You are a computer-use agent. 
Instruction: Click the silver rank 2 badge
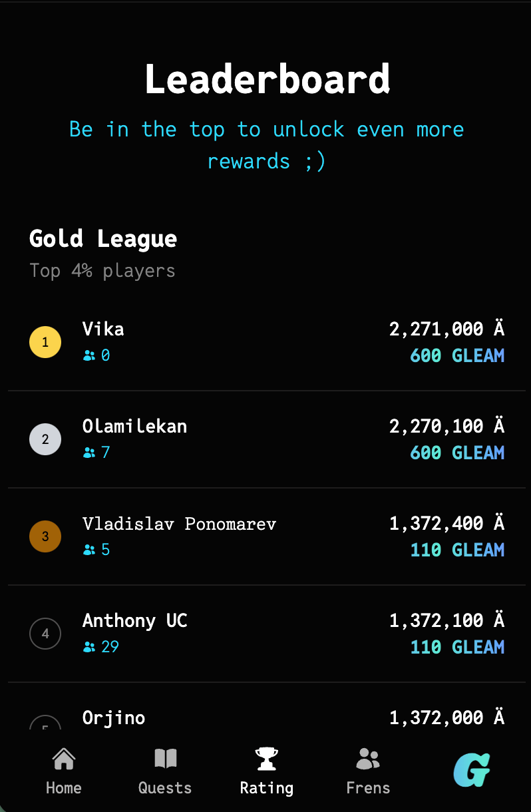[x=45, y=439]
